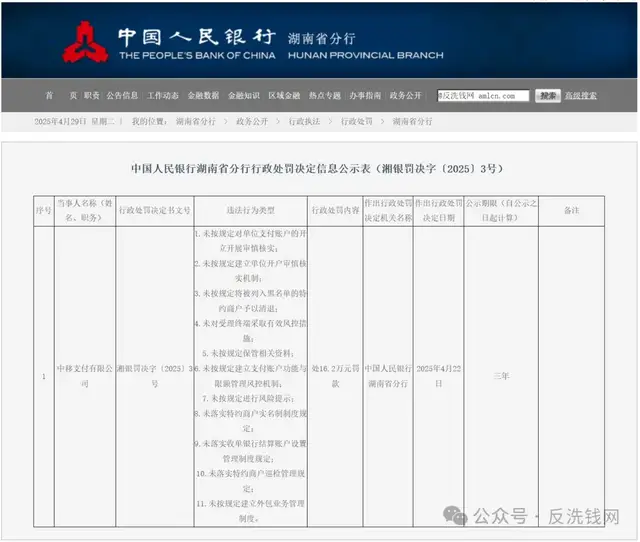Screen dimensions: 640x542
Task: Click the 处16.2万元罚款 penalty cell
Action: pos(336,376)
